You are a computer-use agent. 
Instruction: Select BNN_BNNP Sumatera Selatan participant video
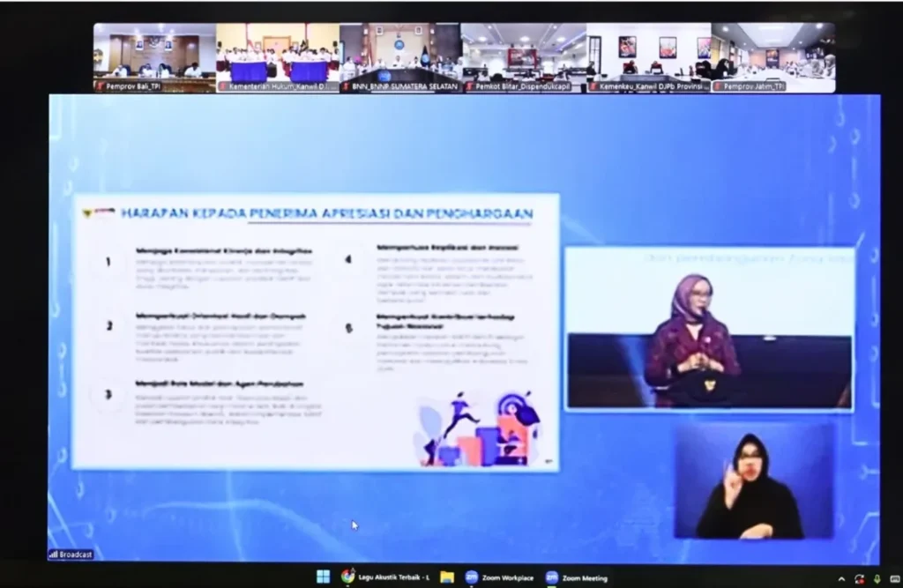tap(400, 57)
